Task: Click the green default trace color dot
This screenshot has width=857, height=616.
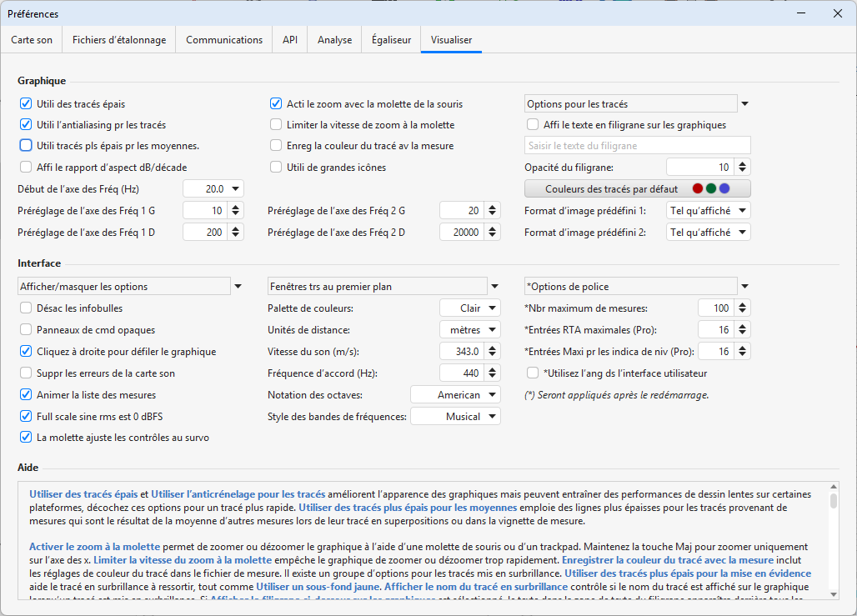Action: pyautogui.click(x=711, y=188)
